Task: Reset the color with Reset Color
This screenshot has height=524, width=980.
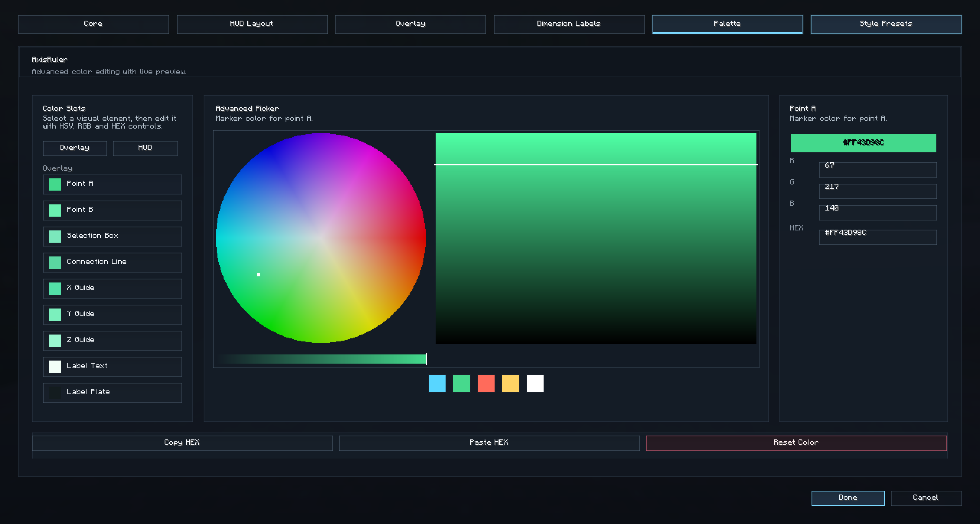Action: 796,443
